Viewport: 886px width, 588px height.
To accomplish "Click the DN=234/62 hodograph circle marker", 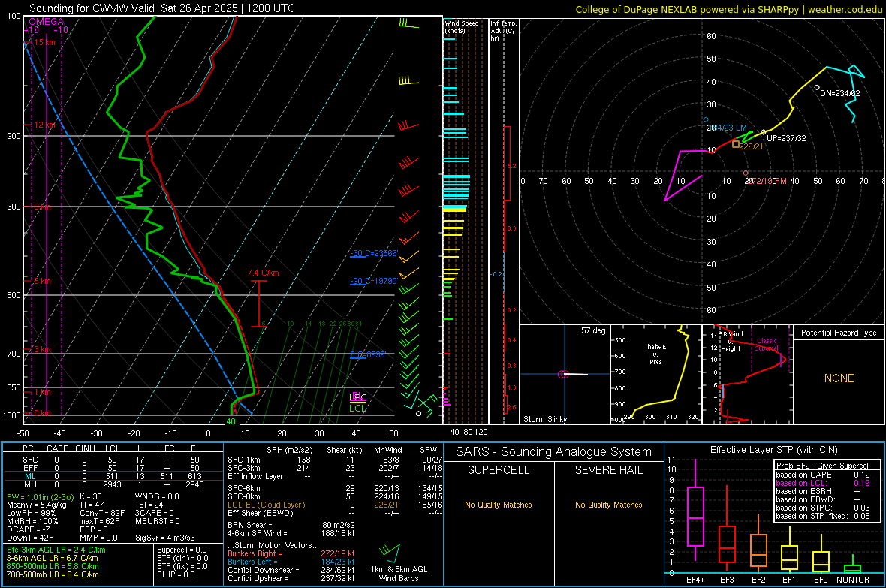I will point(817,88).
